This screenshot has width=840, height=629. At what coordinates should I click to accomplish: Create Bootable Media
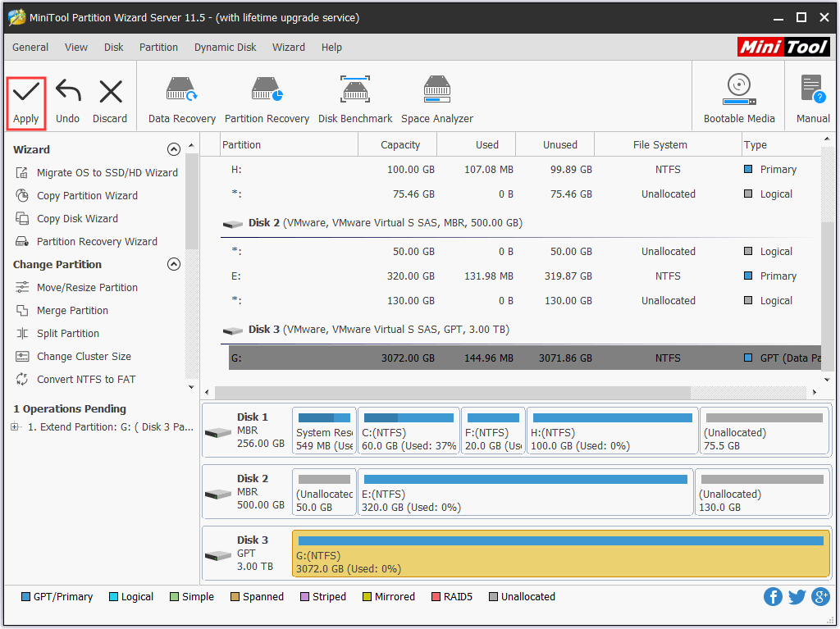click(x=739, y=99)
